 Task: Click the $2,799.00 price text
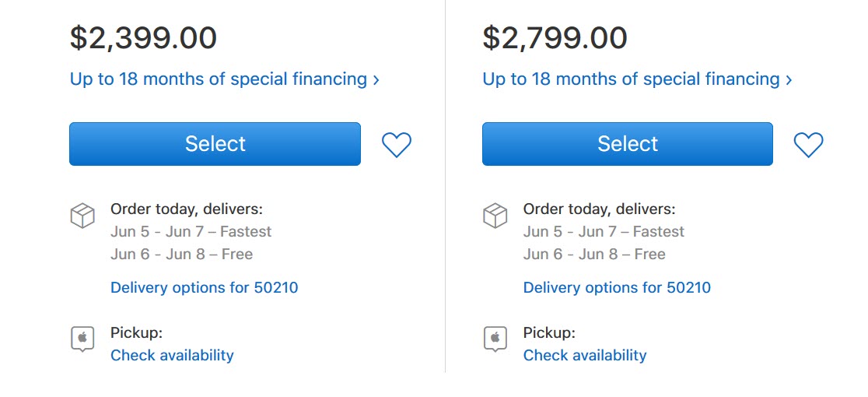555,37
